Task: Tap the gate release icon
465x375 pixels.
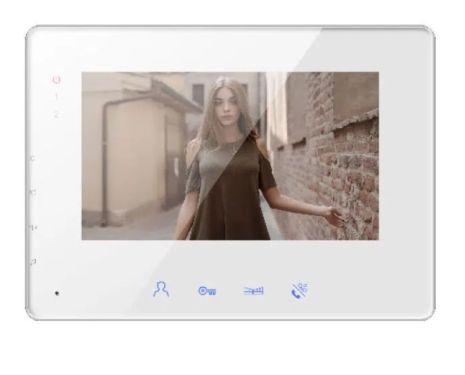Action: pyautogui.click(x=254, y=291)
